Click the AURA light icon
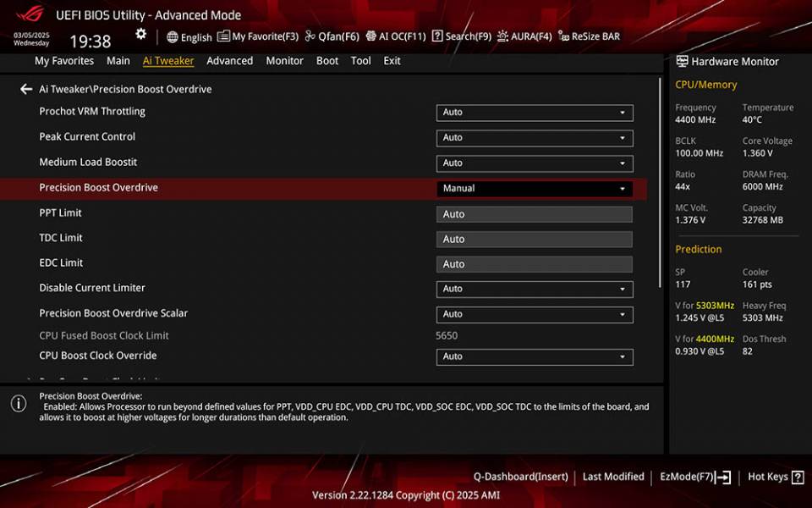This screenshot has height=508, width=812. point(502,36)
